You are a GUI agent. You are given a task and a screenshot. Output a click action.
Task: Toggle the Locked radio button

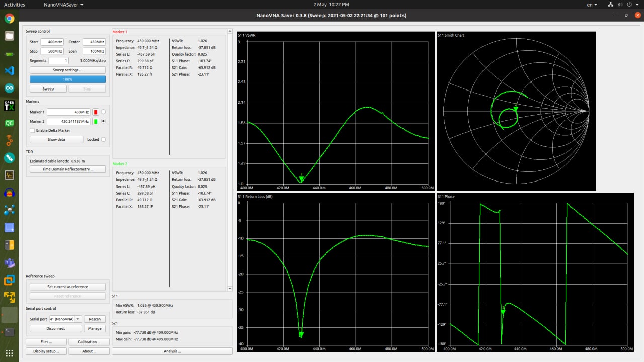[x=103, y=139]
